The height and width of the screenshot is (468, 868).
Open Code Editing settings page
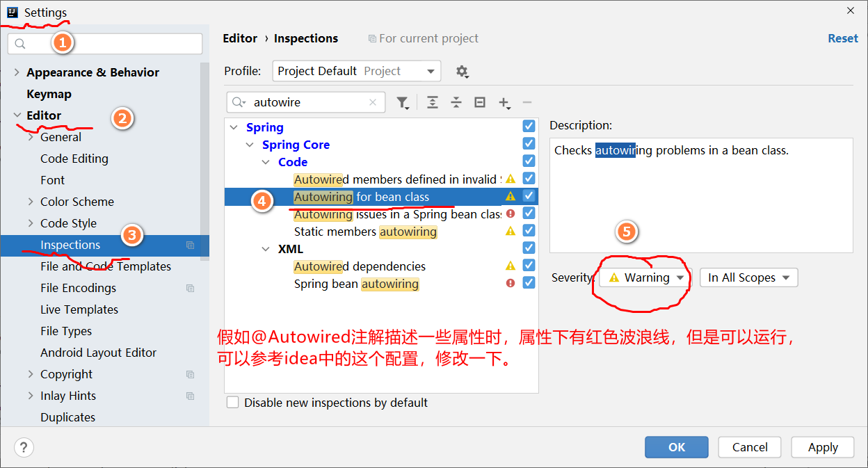pyautogui.click(x=74, y=159)
